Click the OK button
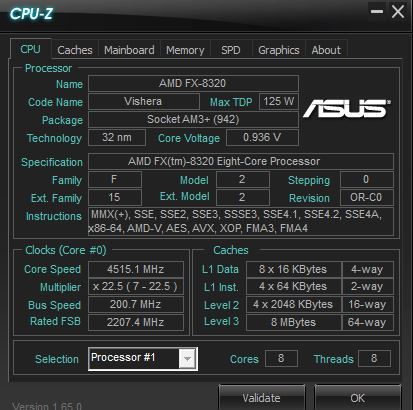The width and height of the screenshot is (413, 410). point(358,398)
